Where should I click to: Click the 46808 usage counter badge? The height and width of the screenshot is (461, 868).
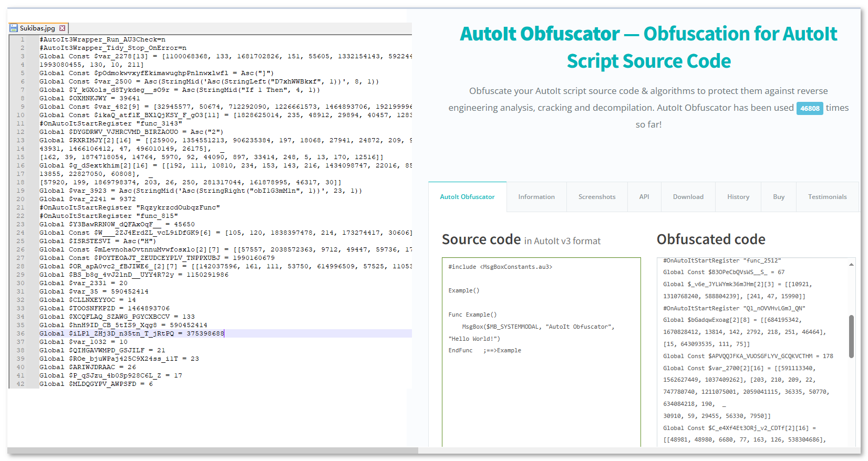[810, 109]
